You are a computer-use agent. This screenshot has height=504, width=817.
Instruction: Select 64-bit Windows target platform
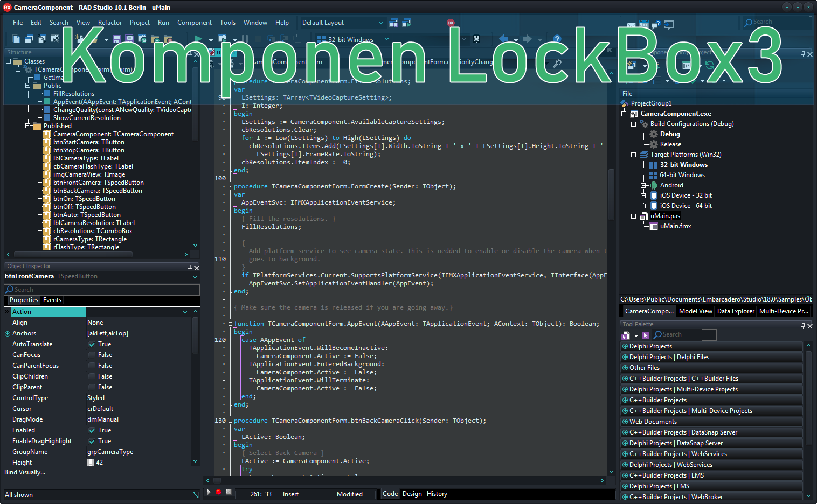682,175
